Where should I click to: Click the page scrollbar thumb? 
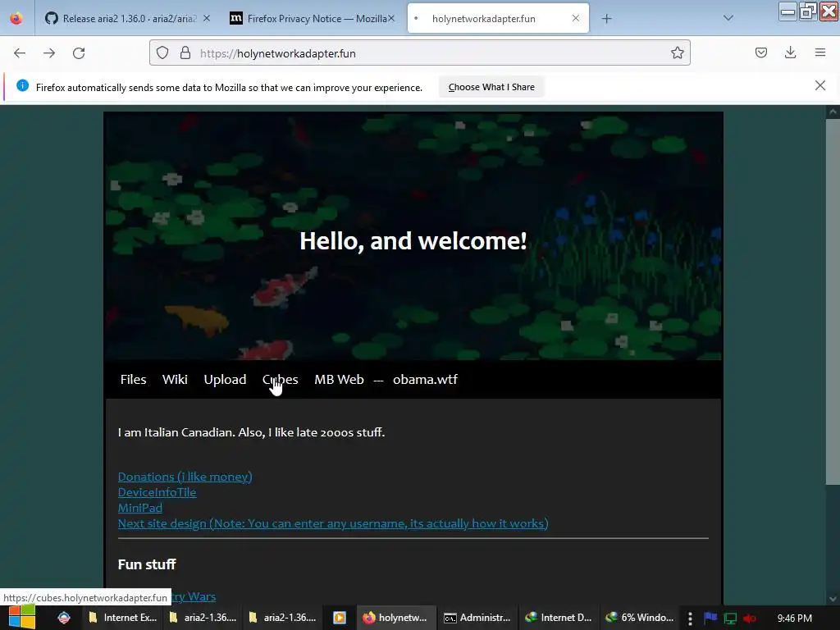(832, 300)
